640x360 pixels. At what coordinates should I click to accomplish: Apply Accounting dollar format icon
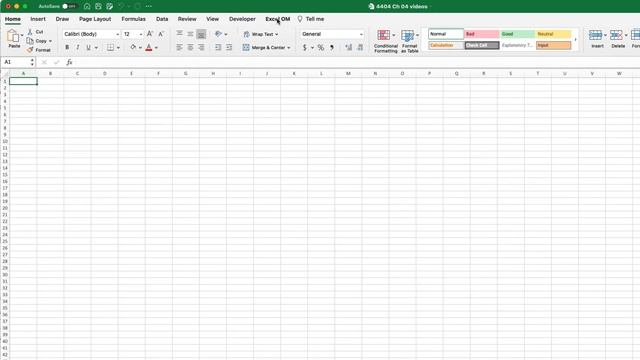304,48
